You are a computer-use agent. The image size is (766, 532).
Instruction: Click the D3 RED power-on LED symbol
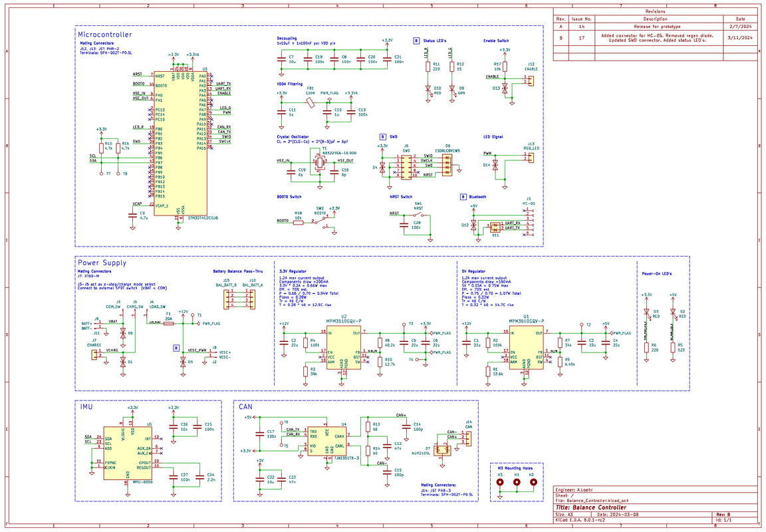coord(646,312)
